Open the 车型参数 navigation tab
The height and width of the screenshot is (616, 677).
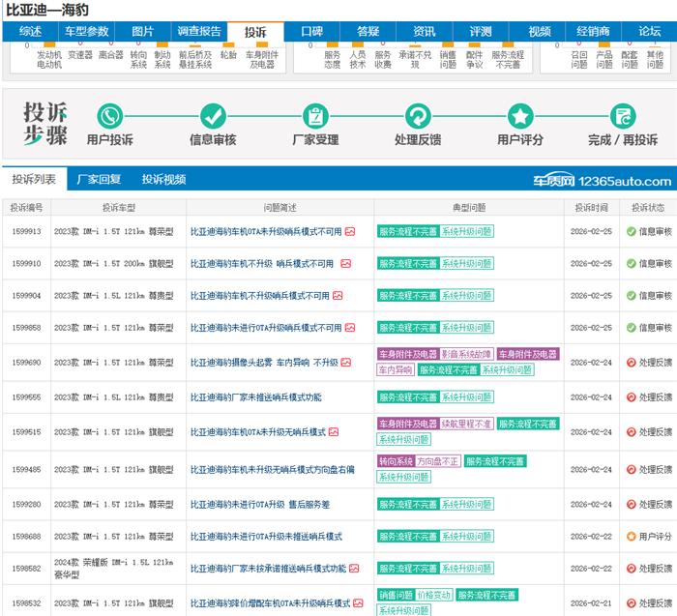point(87,32)
